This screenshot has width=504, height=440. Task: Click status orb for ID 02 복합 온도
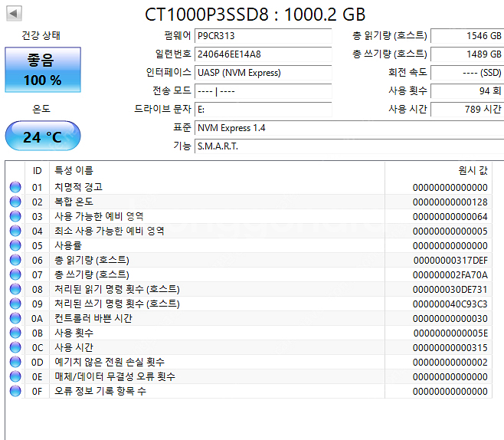click(15, 202)
